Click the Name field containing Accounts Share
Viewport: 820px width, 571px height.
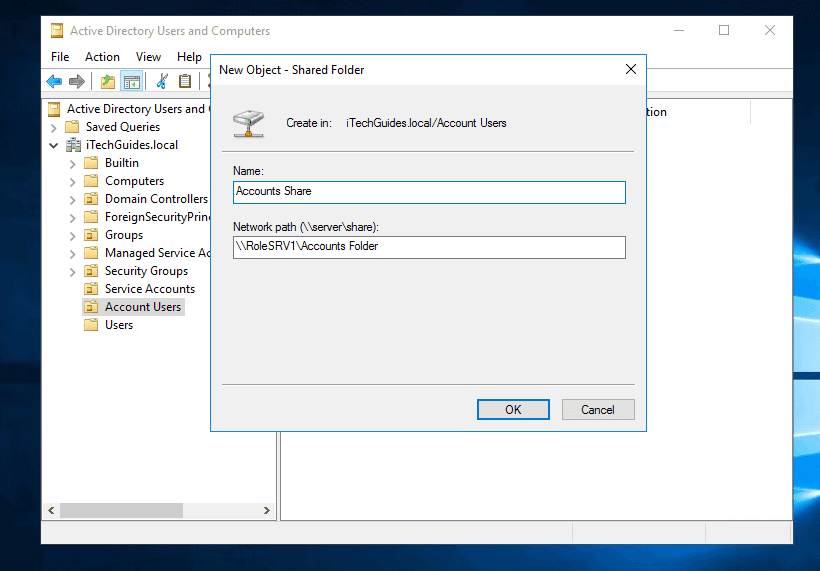(429, 192)
